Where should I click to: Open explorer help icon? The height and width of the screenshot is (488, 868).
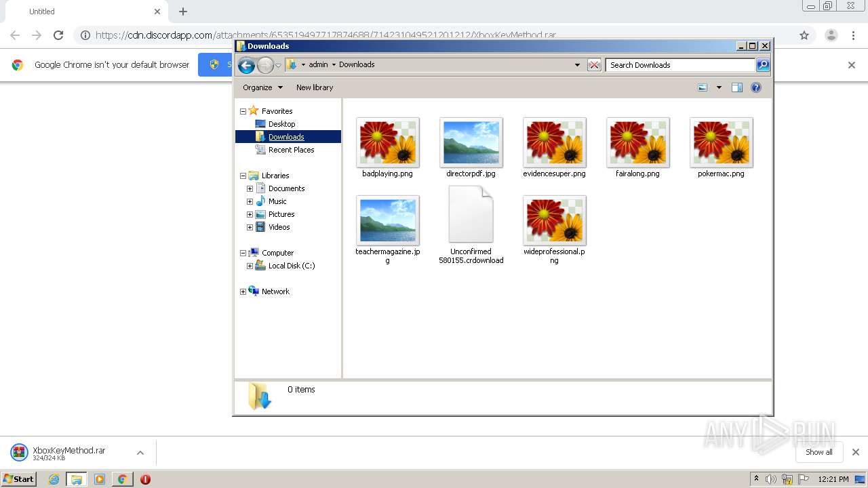click(x=756, y=87)
